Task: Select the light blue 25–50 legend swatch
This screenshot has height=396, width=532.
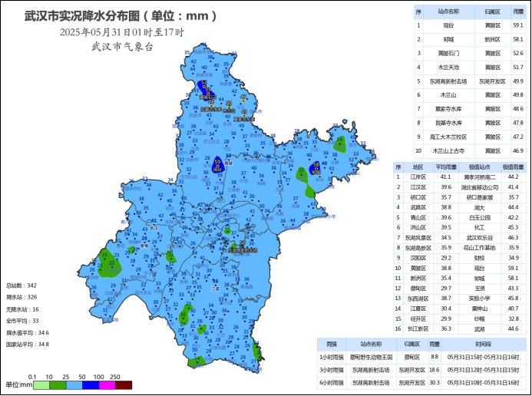Action: pyautogui.click(x=74, y=384)
